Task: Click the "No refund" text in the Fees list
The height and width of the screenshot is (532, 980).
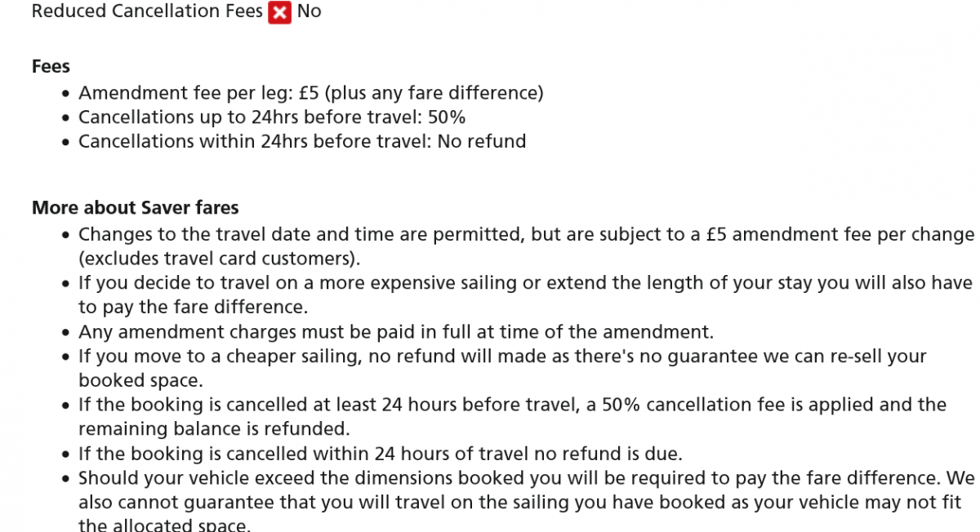Action: [x=482, y=142]
